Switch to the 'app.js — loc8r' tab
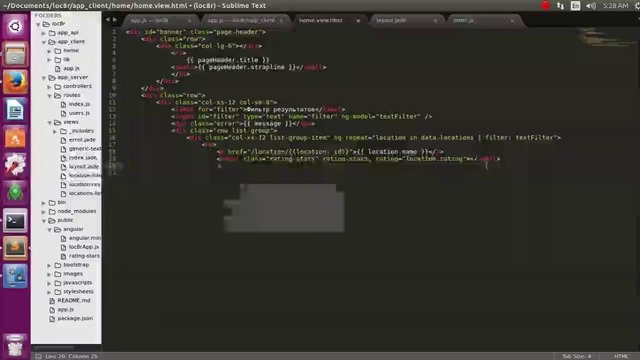The width and height of the screenshot is (640, 360). [160, 20]
